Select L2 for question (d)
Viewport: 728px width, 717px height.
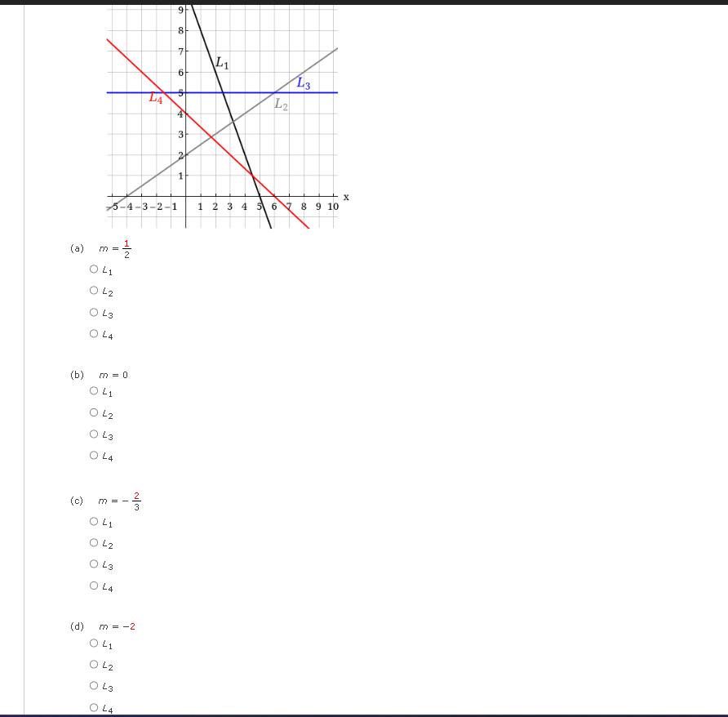tap(95, 666)
